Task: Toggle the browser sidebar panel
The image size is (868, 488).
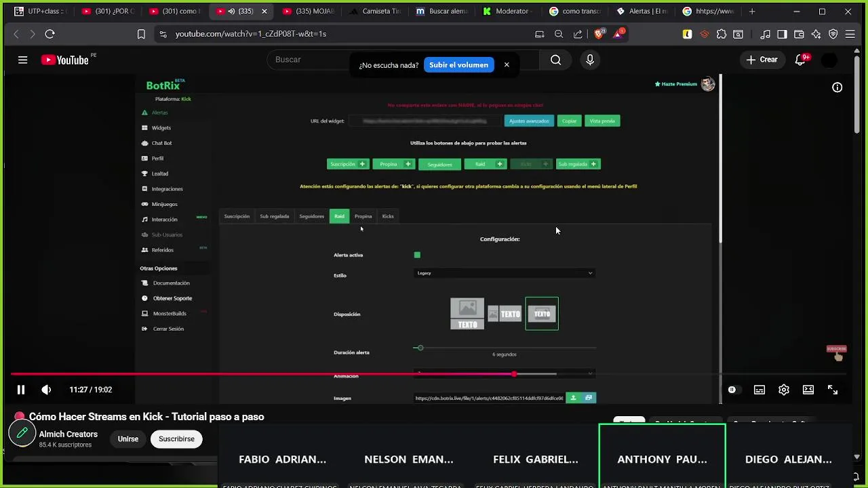Action: (782, 34)
